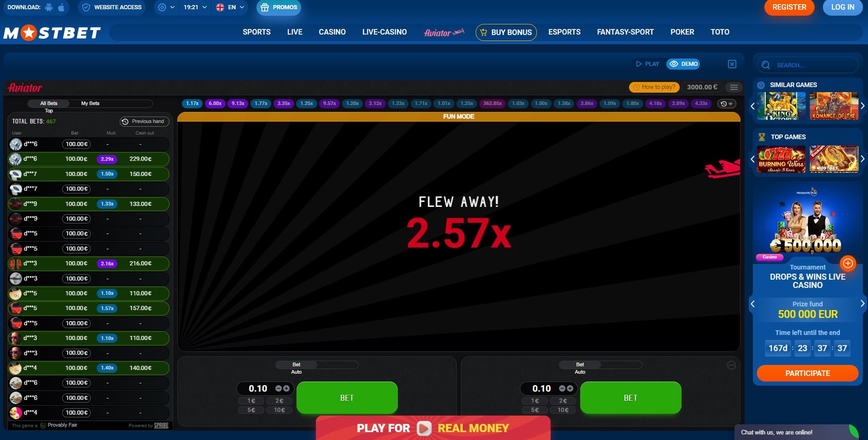The image size is (868, 440).
Task: Click the orange plus icon on tournament banner
Action: tap(848, 263)
